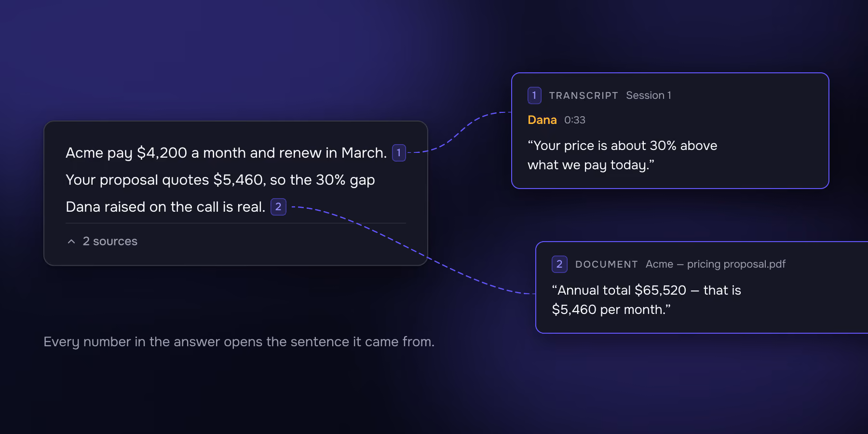Select the TRANSCRIPT source label
The image size is (868, 434).
point(583,95)
